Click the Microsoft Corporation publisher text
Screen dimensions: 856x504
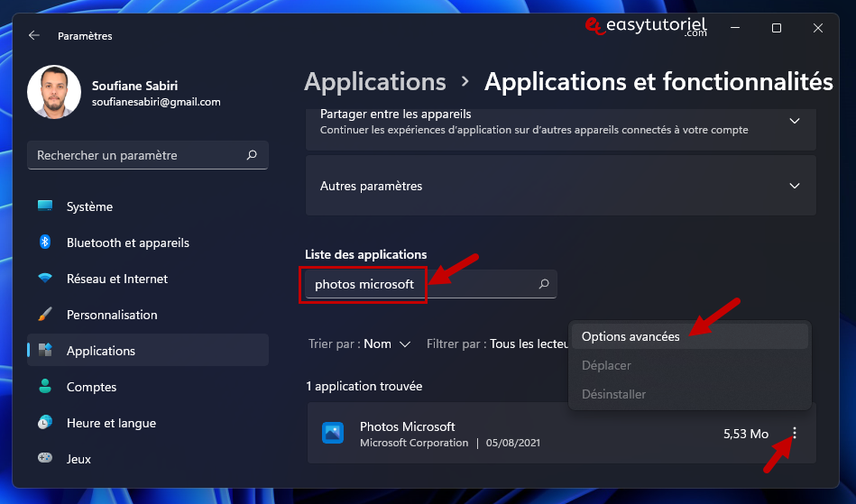(x=414, y=443)
